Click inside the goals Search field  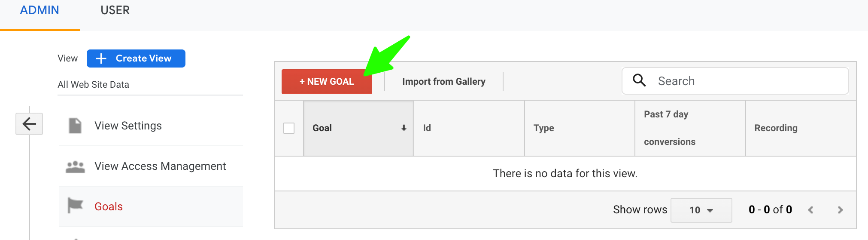pos(747,81)
